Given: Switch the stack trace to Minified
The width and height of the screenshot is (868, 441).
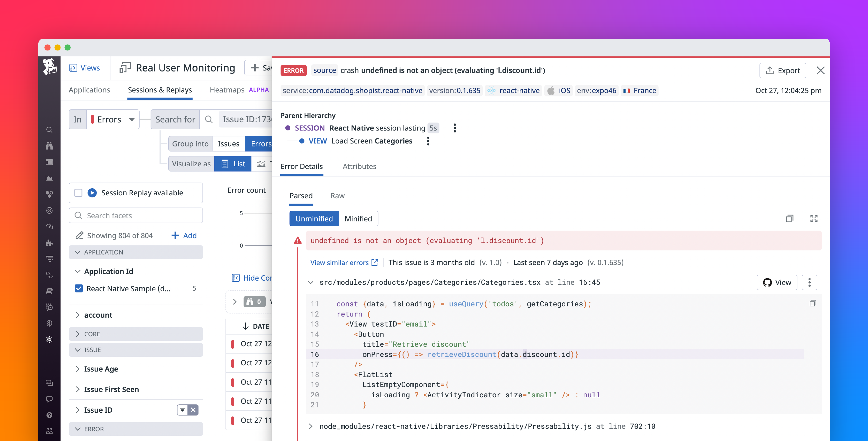Looking at the screenshot, I should coord(358,218).
